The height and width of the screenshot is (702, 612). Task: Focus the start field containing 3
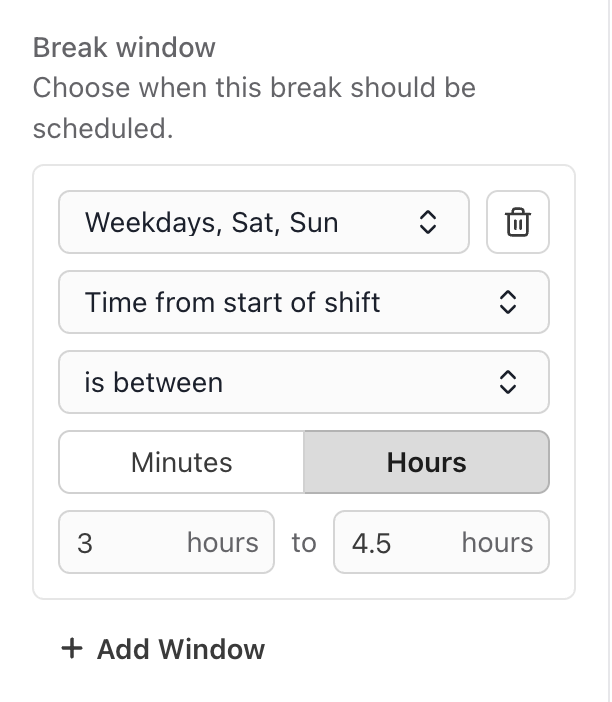point(166,542)
